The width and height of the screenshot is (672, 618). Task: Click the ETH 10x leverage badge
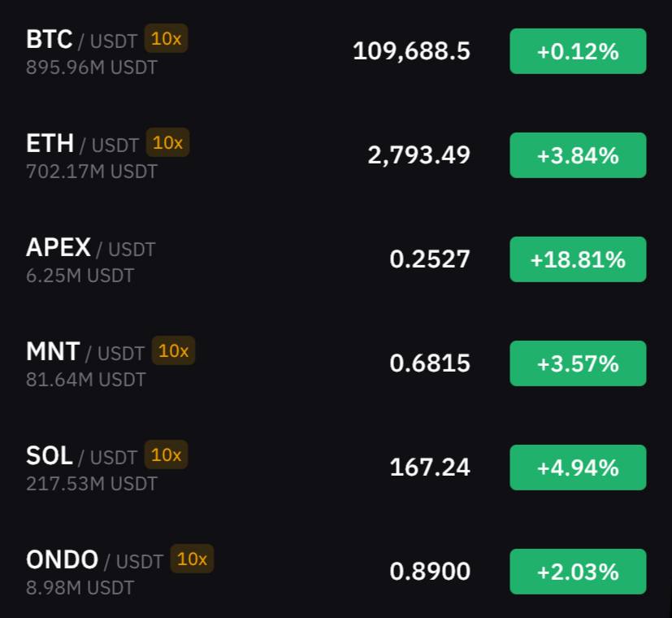tap(167, 142)
